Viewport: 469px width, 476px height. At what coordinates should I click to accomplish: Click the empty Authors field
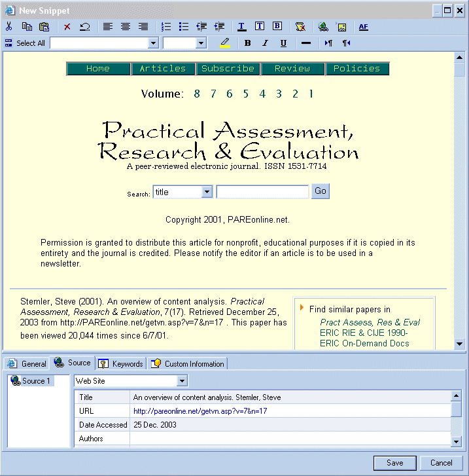coord(290,439)
